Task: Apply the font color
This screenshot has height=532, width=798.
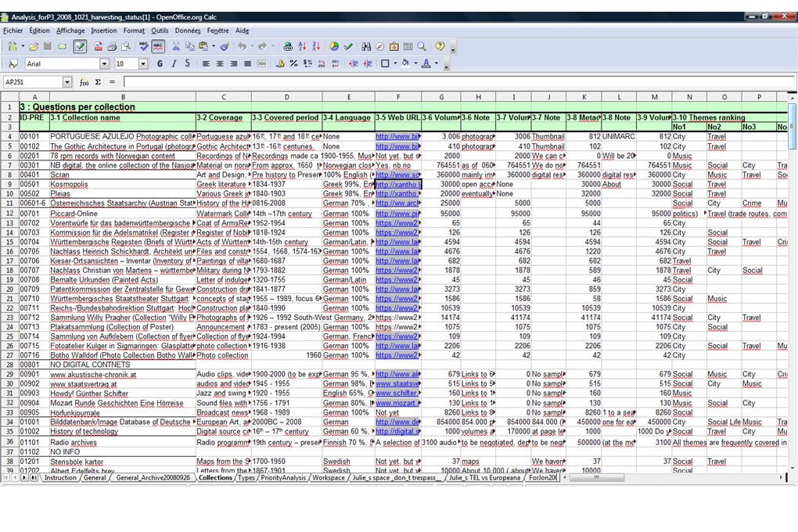Action: tap(426, 63)
